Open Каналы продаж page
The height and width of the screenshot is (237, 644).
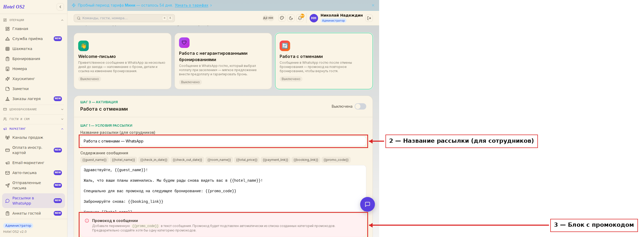click(x=33, y=137)
